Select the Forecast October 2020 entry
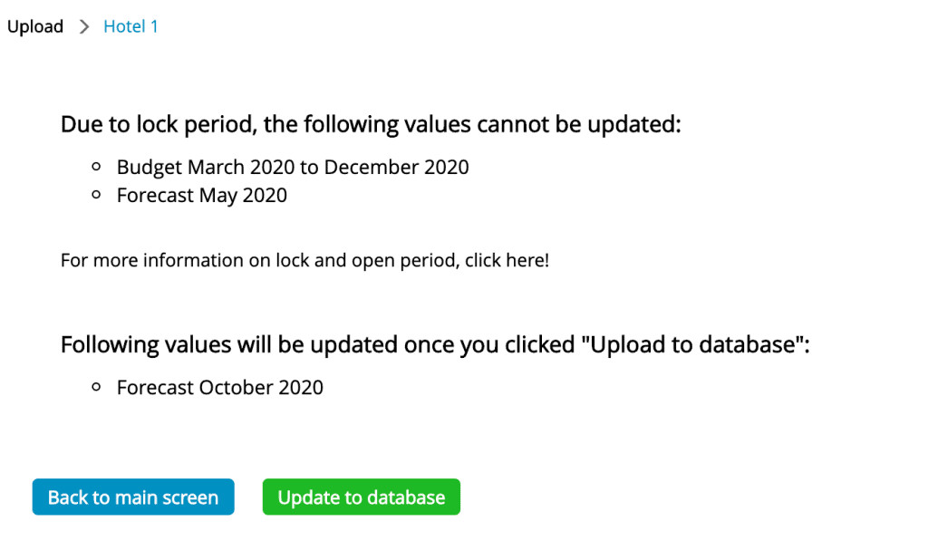This screenshot has height=560, width=928. pos(220,388)
